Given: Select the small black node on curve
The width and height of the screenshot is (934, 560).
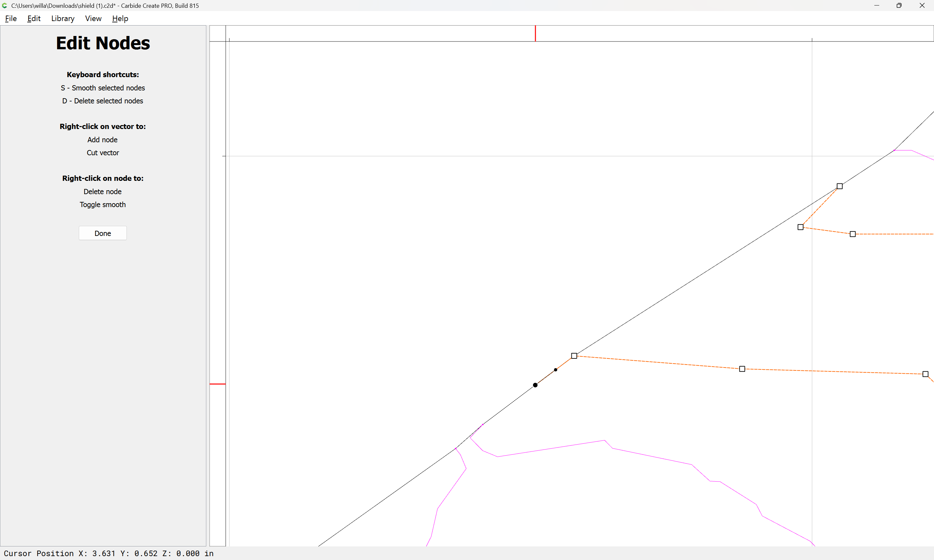Looking at the screenshot, I should pos(555,370).
